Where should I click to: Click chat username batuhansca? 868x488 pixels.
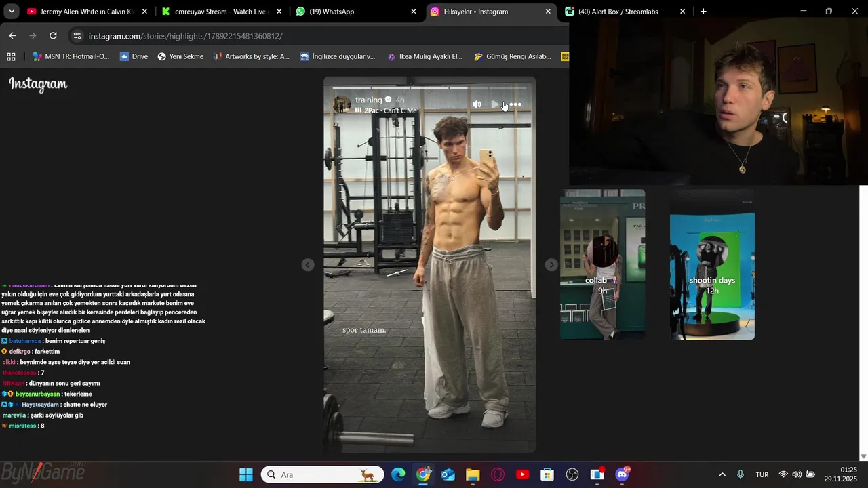pyautogui.click(x=24, y=341)
